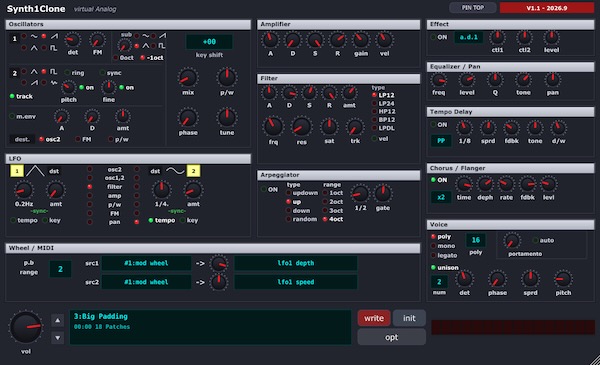Click the LFO 2 sine waveform display
The height and width of the screenshot is (365, 600).
click(x=175, y=171)
